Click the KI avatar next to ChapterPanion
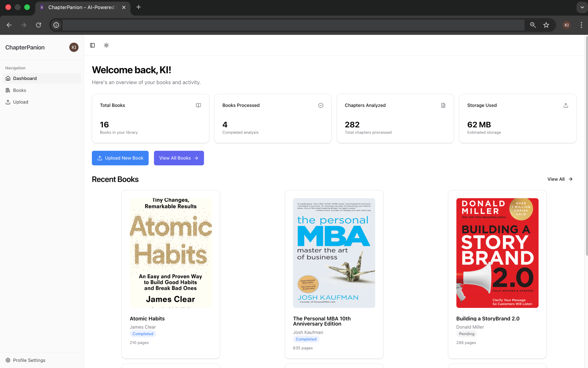This screenshot has width=588, height=368. (x=74, y=47)
